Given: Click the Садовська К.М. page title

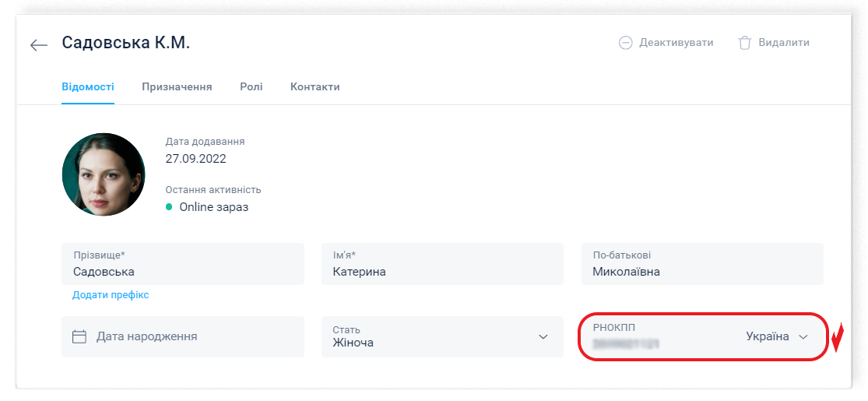Looking at the screenshot, I should [x=126, y=43].
